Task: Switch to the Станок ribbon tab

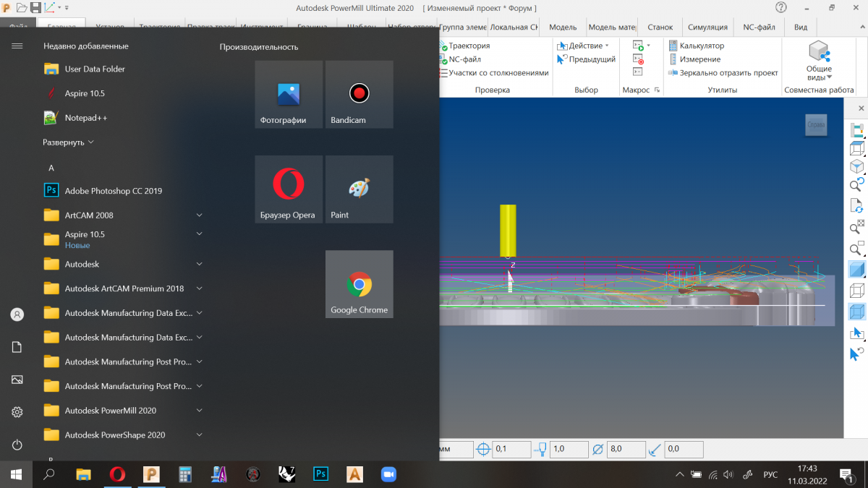Action: point(660,27)
